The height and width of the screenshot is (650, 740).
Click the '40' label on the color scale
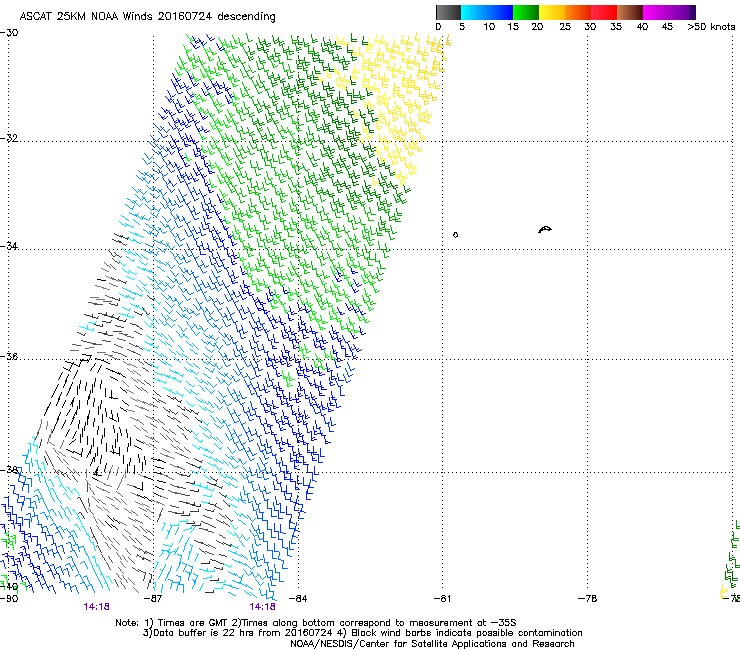pyautogui.click(x=642, y=27)
